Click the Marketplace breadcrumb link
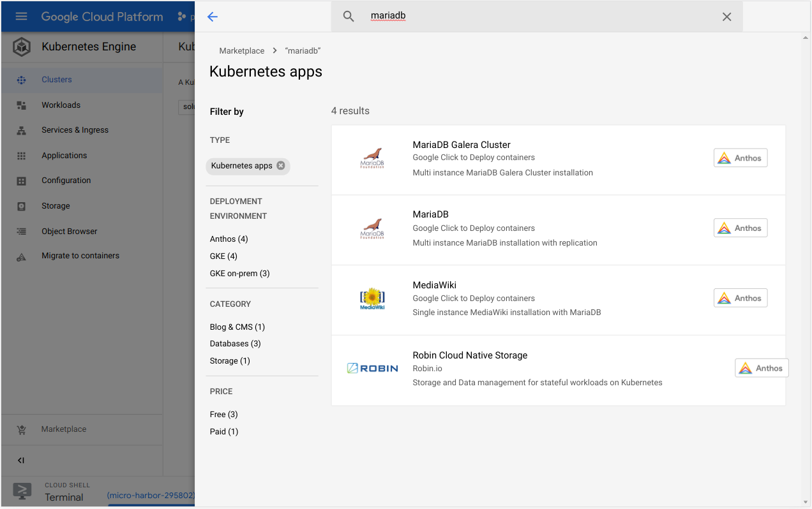 click(x=241, y=51)
